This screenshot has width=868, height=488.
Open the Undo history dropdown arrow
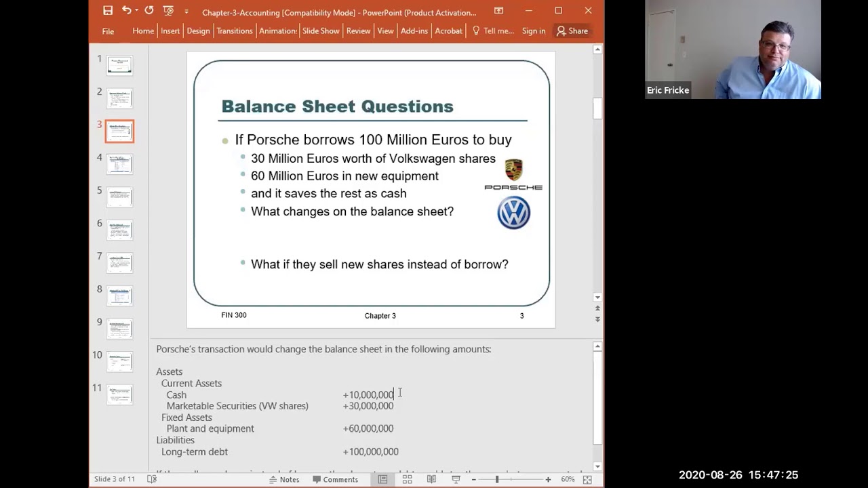(136, 11)
